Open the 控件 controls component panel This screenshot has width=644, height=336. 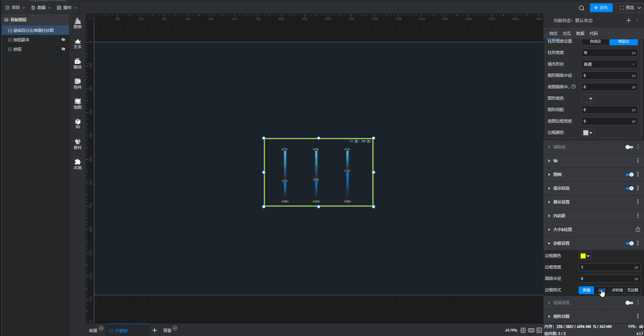tap(77, 84)
